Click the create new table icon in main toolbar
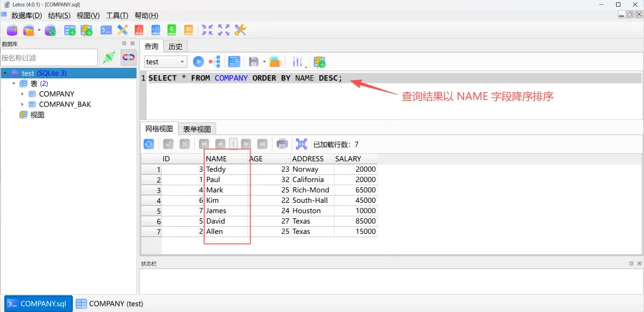The image size is (644, 312). [70, 30]
